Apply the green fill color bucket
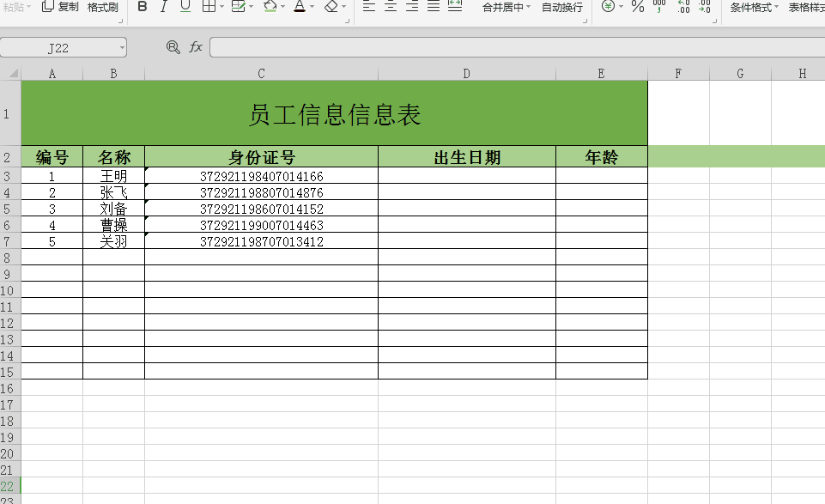The image size is (825, 504). coord(270,6)
